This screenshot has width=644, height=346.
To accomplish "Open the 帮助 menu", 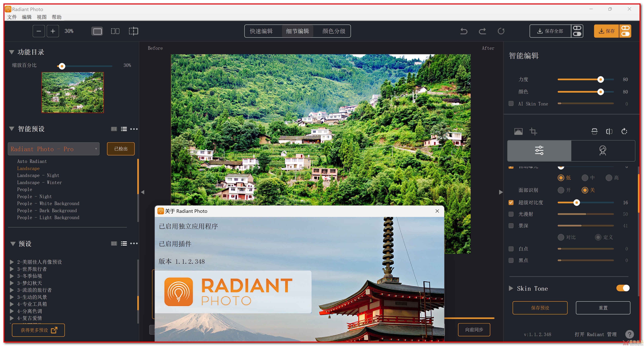I will coord(57,17).
